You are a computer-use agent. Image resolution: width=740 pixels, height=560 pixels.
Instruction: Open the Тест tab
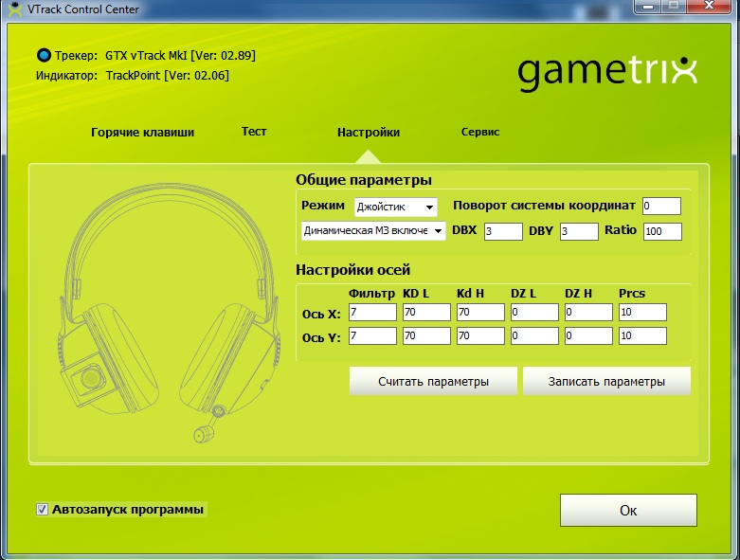[x=254, y=132]
